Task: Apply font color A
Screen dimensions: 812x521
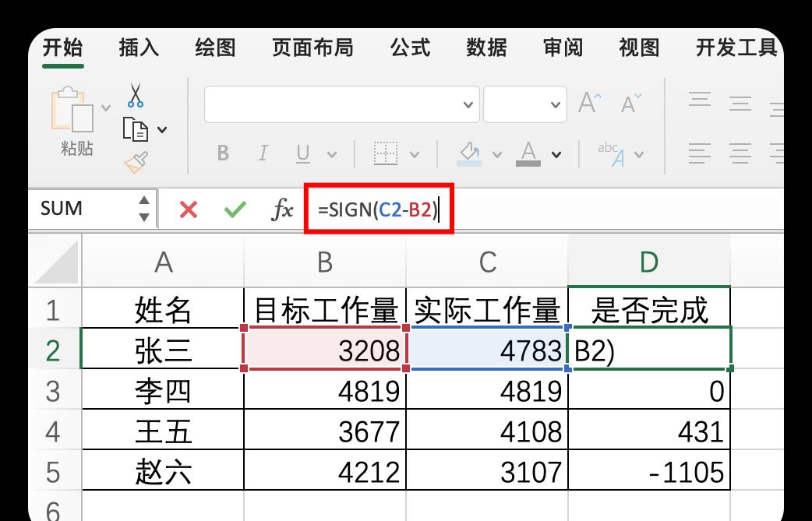Action: [528, 154]
